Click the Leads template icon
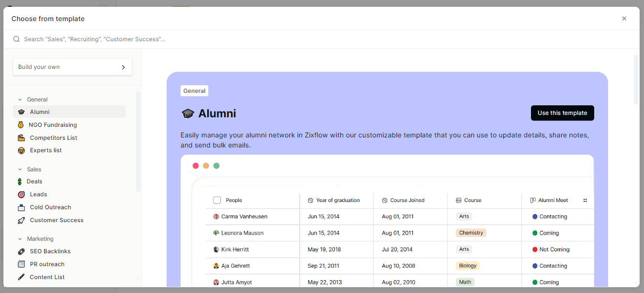The image size is (644, 293). (x=21, y=194)
